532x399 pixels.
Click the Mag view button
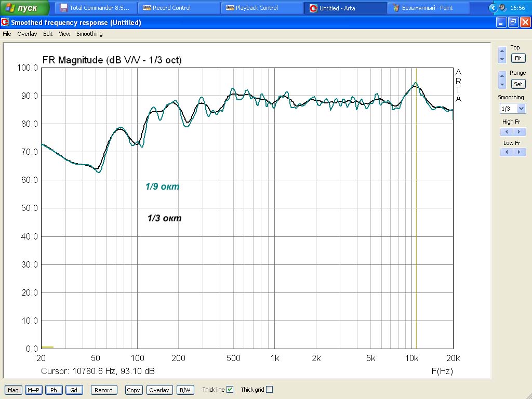[13, 390]
